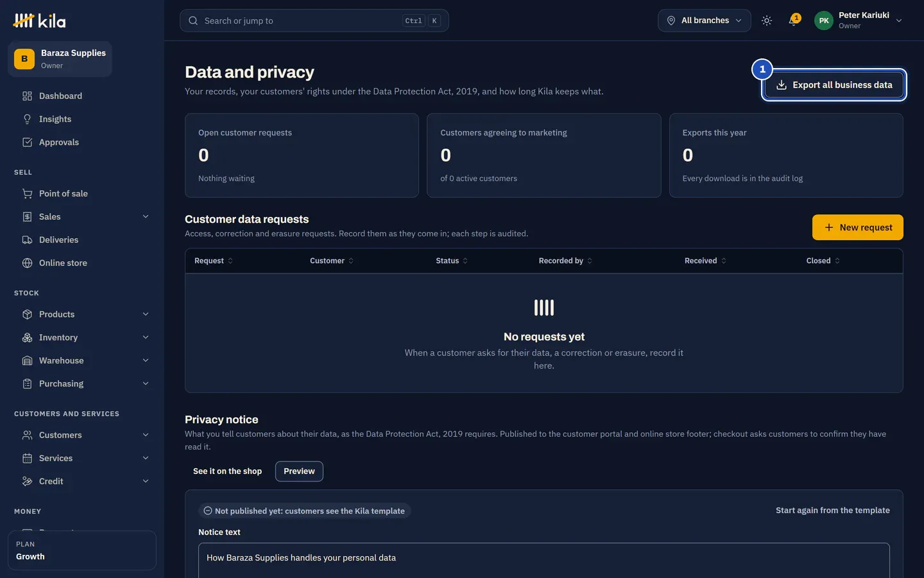This screenshot has height=578, width=924.
Task: Click the search magnifier icon
Action: point(193,21)
